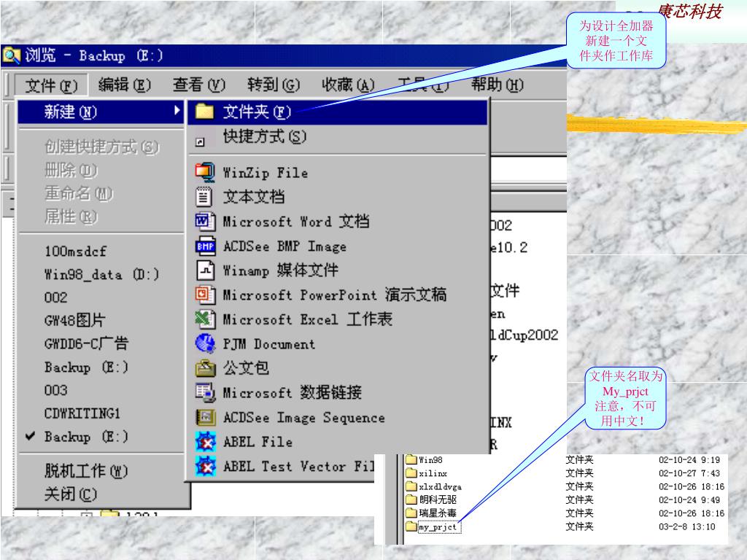Open the 转到(G) menu
The height and width of the screenshot is (560, 747).
pyautogui.click(x=274, y=85)
